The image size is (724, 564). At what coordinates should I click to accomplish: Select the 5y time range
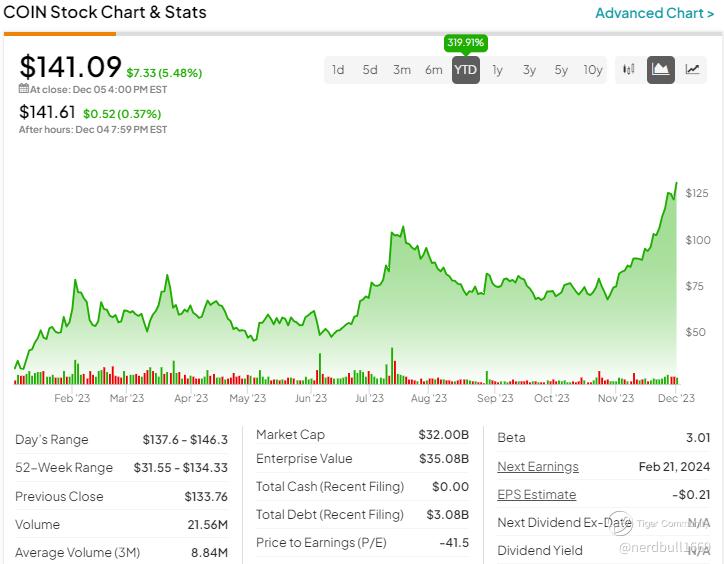(561, 70)
